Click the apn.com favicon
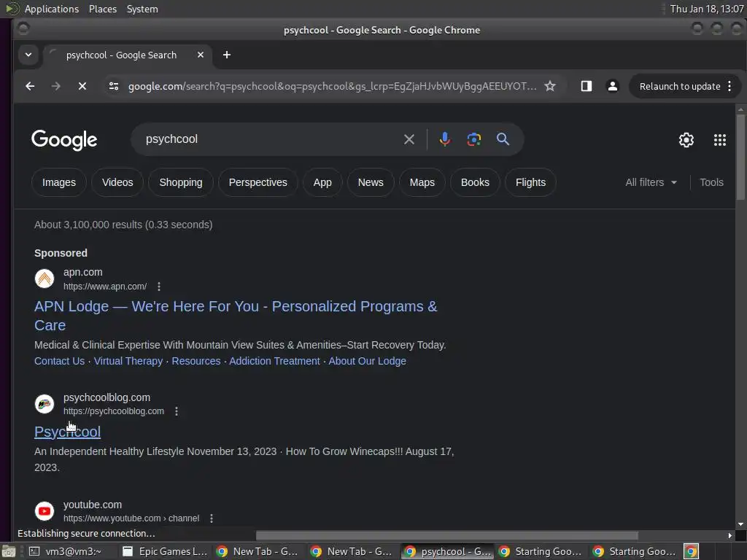Image resolution: width=747 pixels, height=560 pixels. coord(44,279)
